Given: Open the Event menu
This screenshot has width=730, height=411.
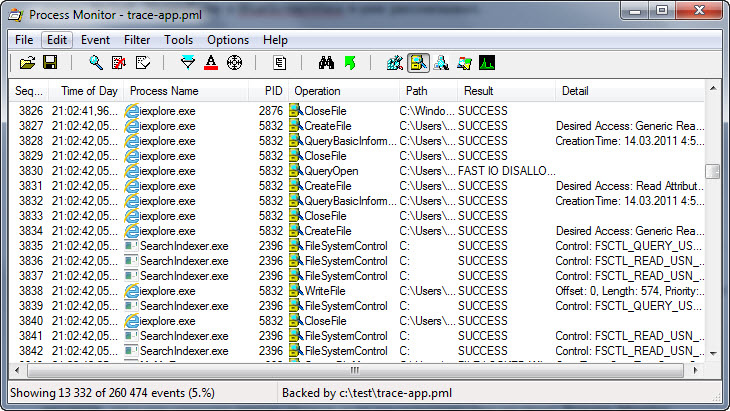Looking at the screenshot, I should coord(95,40).
